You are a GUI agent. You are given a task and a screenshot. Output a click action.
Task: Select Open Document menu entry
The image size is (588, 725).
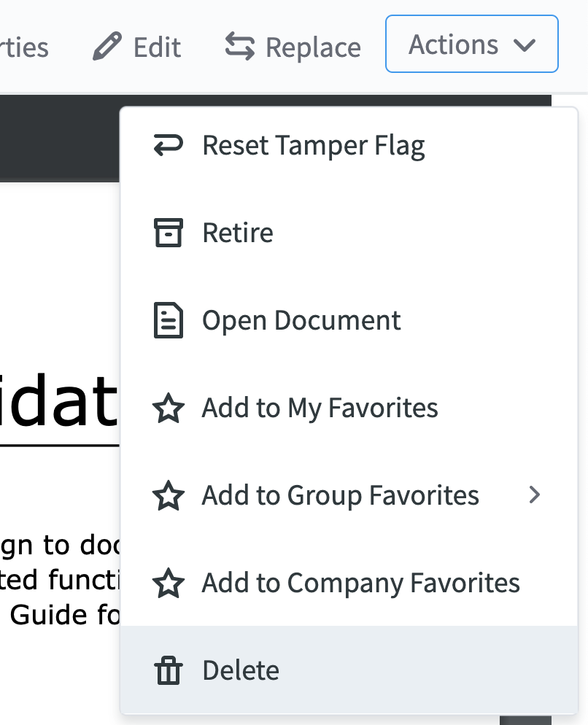coord(349,320)
